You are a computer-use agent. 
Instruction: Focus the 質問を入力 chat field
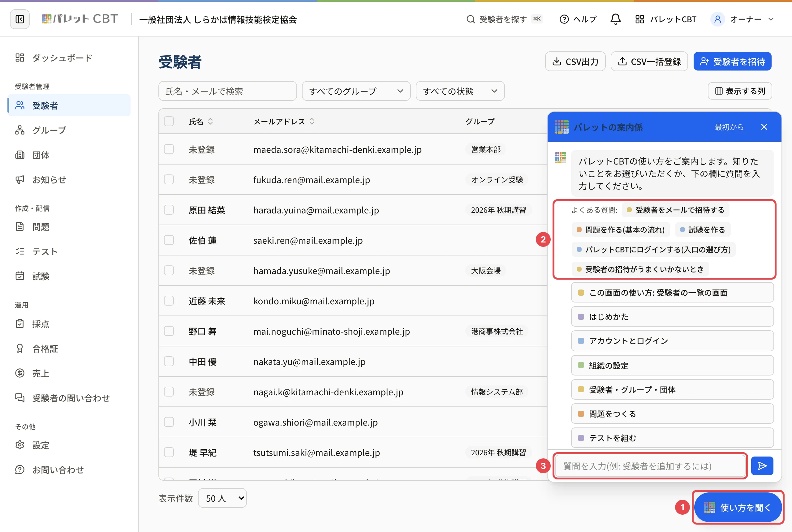[x=650, y=466]
